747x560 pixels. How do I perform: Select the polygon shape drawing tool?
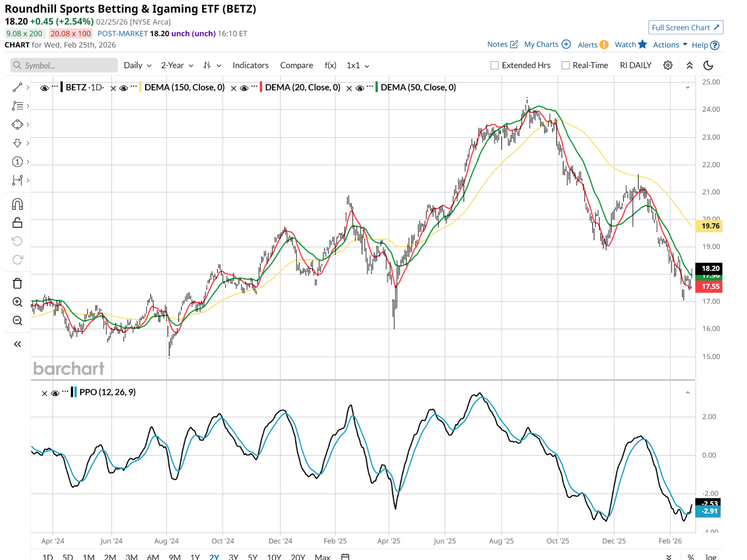coord(17,125)
